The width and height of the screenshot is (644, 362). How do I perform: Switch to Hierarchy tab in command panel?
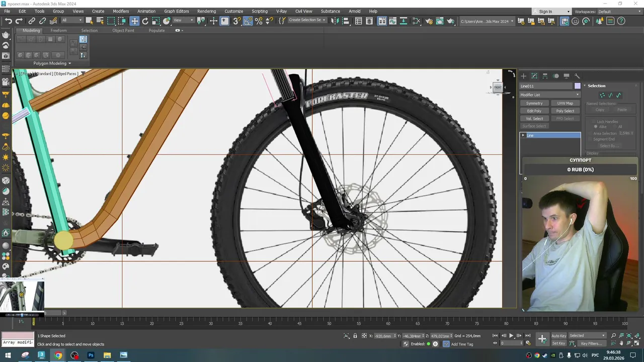pos(545,76)
